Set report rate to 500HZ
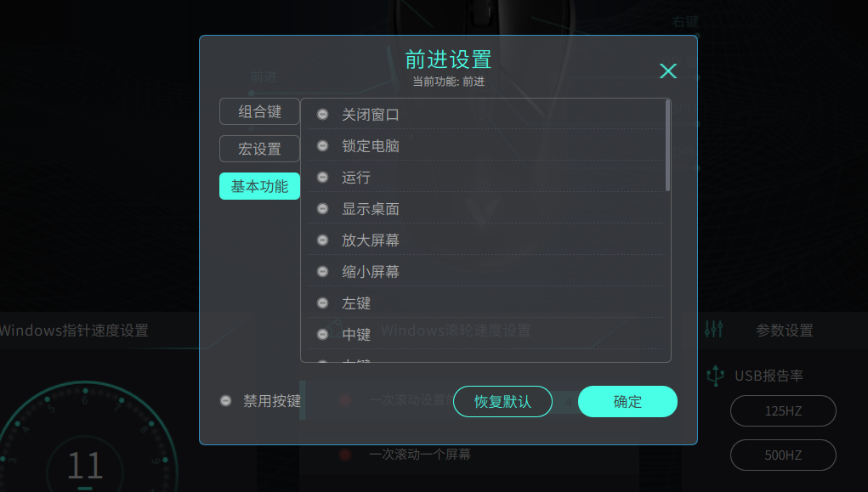 coord(782,455)
